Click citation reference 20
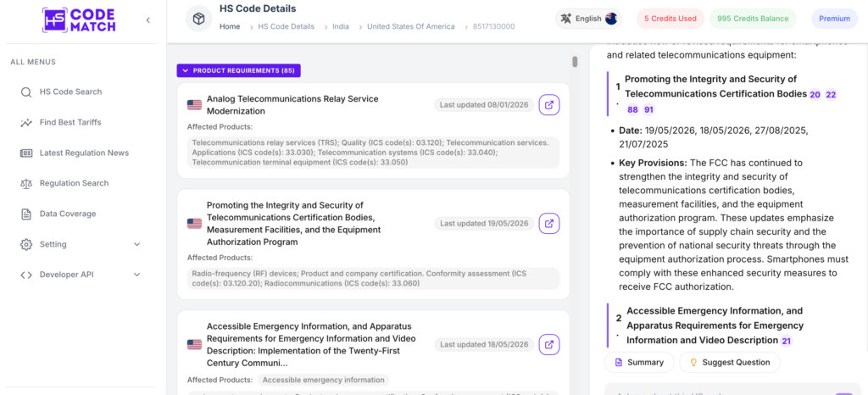The width and height of the screenshot is (868, 395). pyautogui.click(x=815, y=95)
